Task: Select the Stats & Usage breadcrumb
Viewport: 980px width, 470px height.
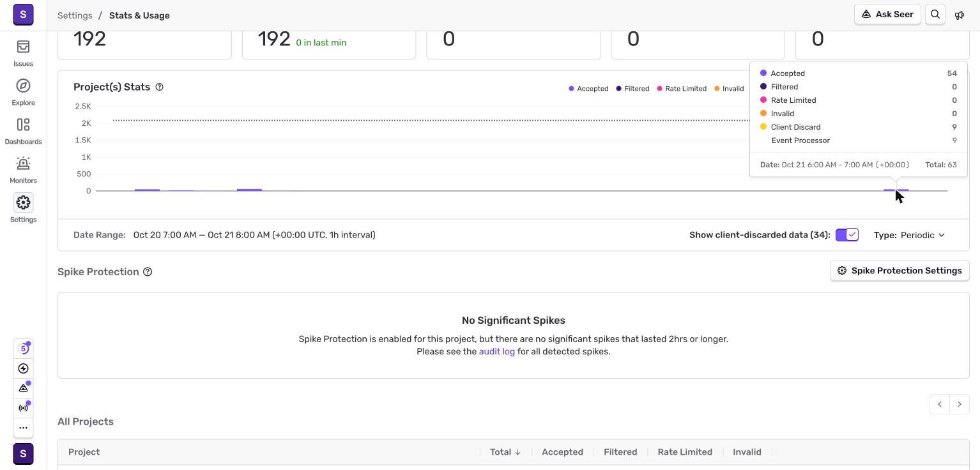Action: (139, 15)
